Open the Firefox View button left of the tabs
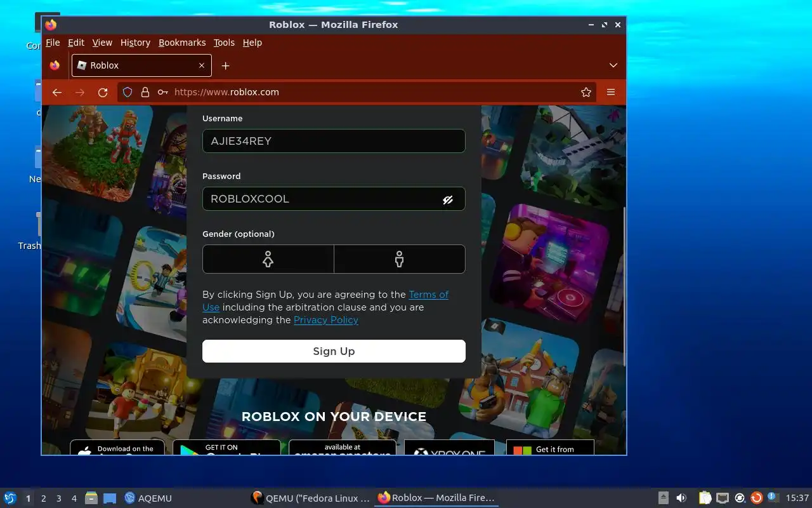Image resolution: width=812 pixels, height=508 pixels. pyautogui.click(x=55, y=65)
